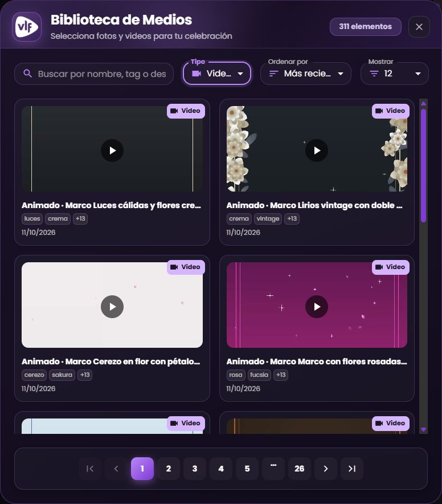The width and height of the screenshot is (442, 504).
Task: Click the scrollbar down arrow
Action: [x=423, y=429]
